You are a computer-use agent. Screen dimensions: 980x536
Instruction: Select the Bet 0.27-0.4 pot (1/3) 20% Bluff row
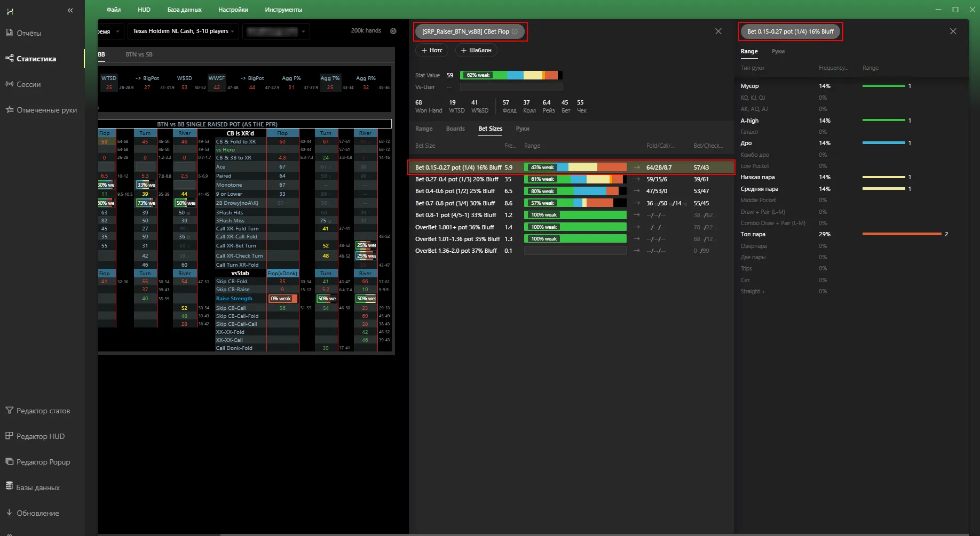click(571, 179)
